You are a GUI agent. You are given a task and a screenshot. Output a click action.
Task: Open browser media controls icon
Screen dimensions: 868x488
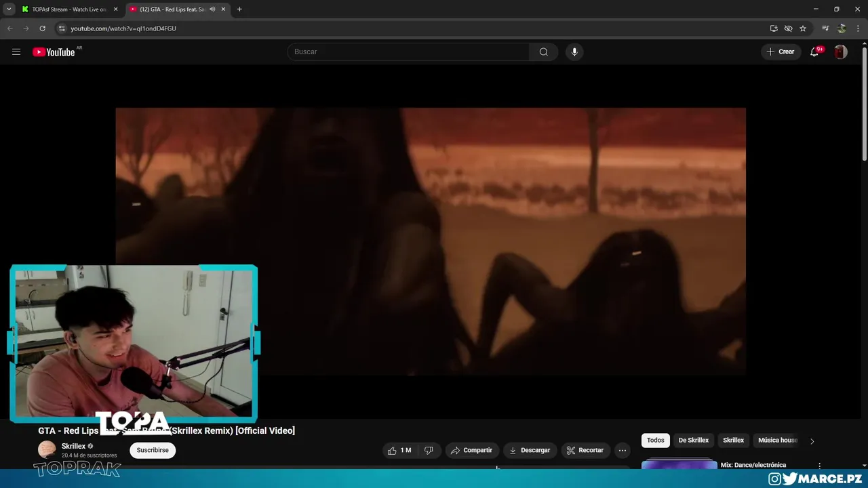[x=825, y=28]
